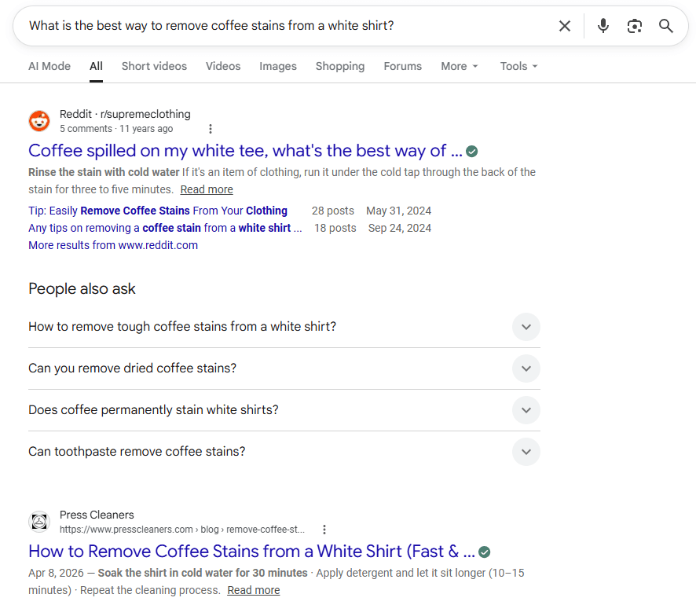The image size is (696, 616).
Task: Open the Videos tab
Action: click(223, 66)
